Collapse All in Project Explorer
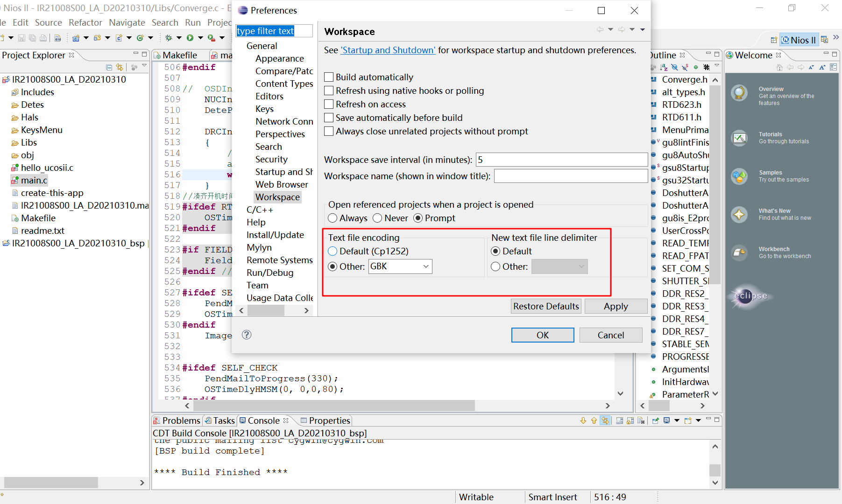This screenshot has width=842, height=504. 109,67
